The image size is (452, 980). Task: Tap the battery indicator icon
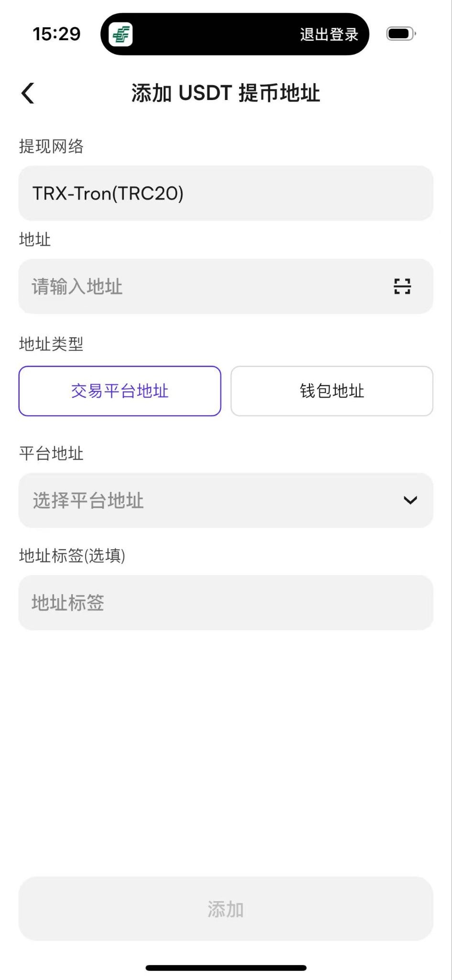[x=401, y=34]
